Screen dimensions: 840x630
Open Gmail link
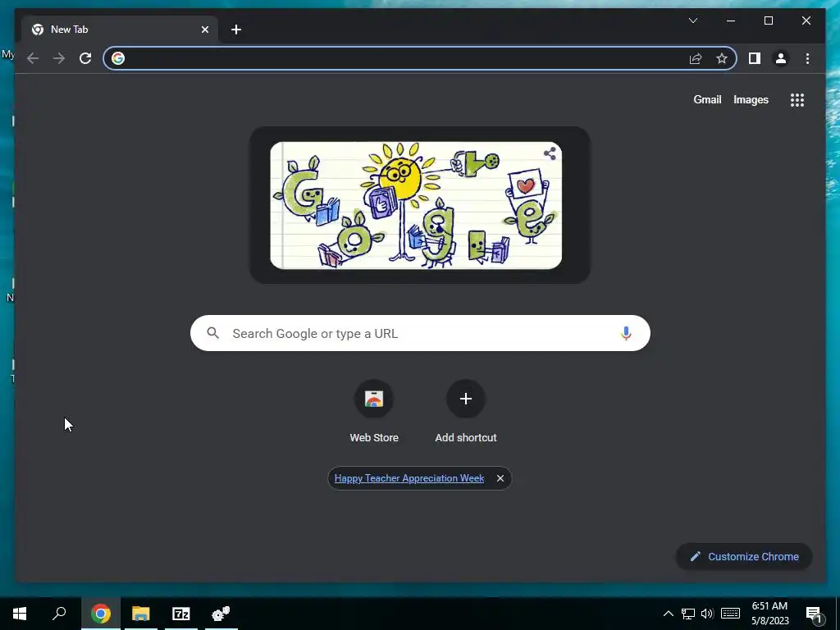(x=707, y=99)
